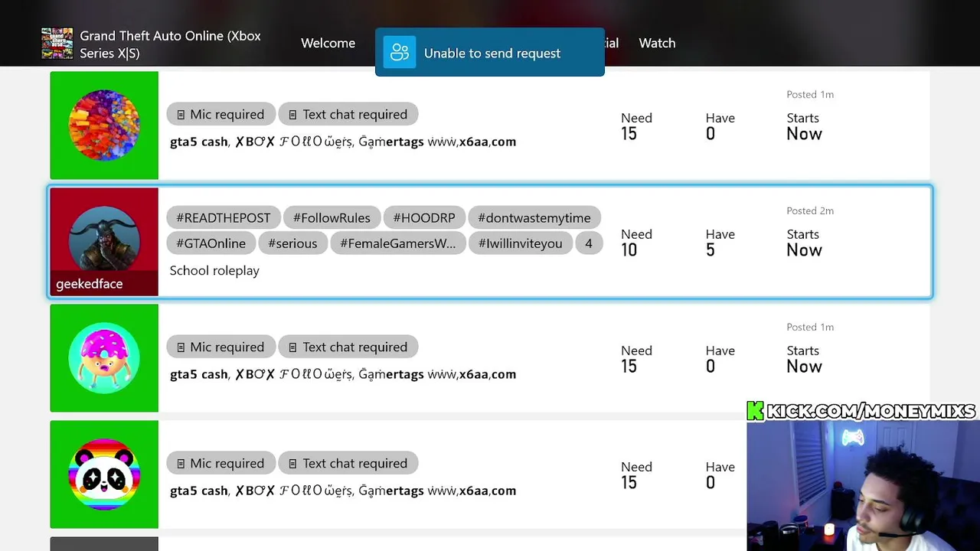Click 'gta5 cash' description in blocks avatar post
Screen dimensions: 980x551
pos(343,142)
